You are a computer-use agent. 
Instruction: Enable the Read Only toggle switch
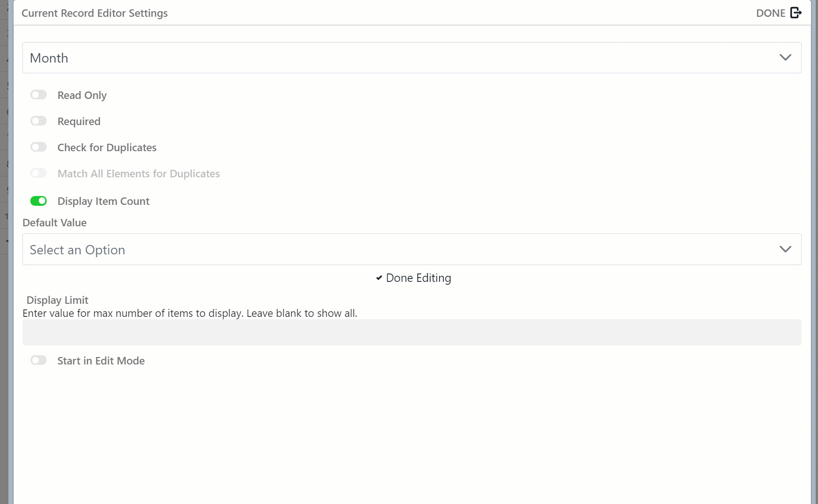point(39,95)
